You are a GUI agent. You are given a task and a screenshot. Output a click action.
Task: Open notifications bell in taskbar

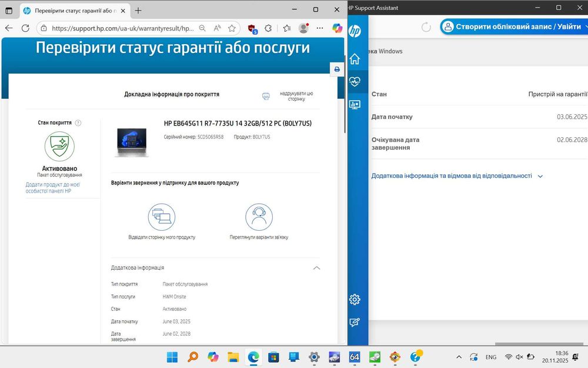(576, 357)
